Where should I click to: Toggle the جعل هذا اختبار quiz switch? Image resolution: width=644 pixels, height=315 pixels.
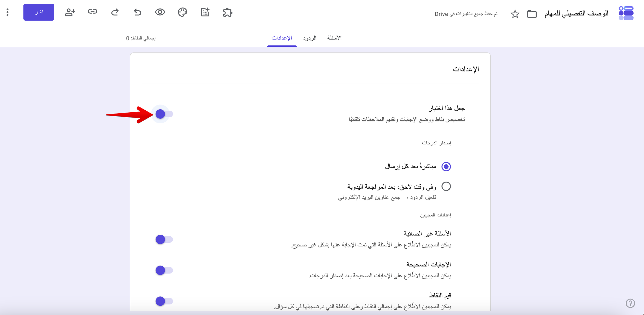(x=164, y=114)
